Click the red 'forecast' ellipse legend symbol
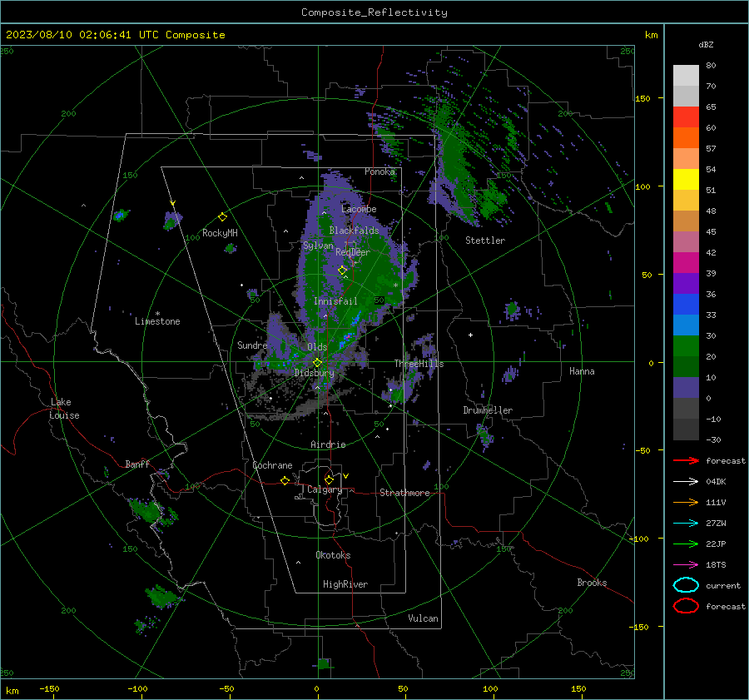 [x=686, y=606]
